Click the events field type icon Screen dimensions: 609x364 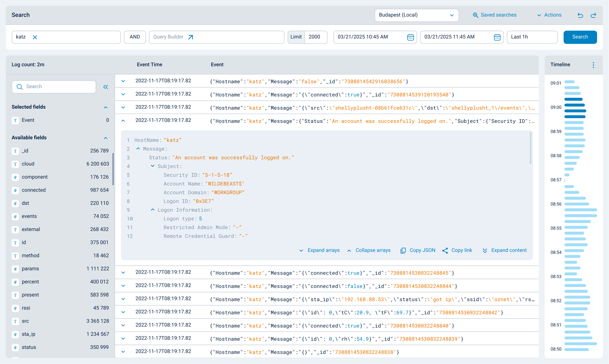15,217
